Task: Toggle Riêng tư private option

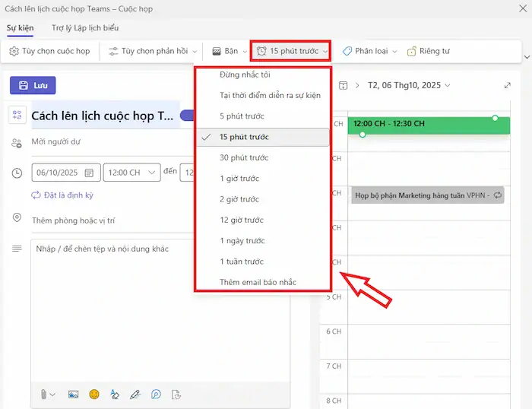Action: 429,51
